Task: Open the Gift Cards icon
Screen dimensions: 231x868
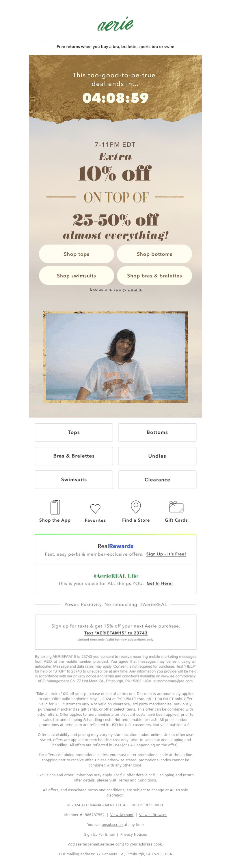Action: pyautogui.click(x=176, y=507)
